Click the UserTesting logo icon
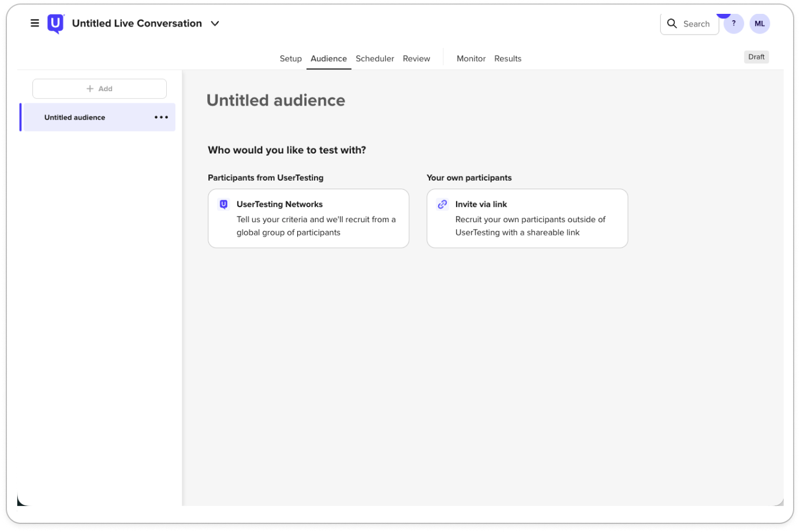The image size is (800, 532). coord(55,24)
